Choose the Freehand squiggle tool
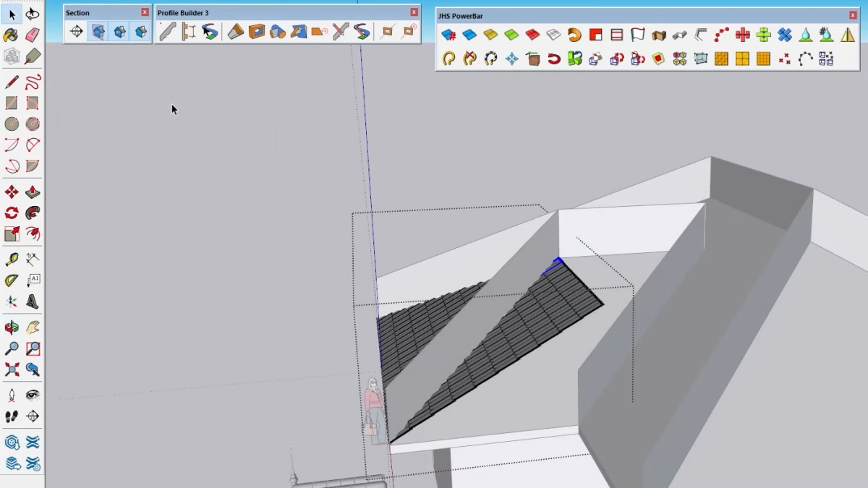The image size is (868, 488). click(x=33, y=82)
